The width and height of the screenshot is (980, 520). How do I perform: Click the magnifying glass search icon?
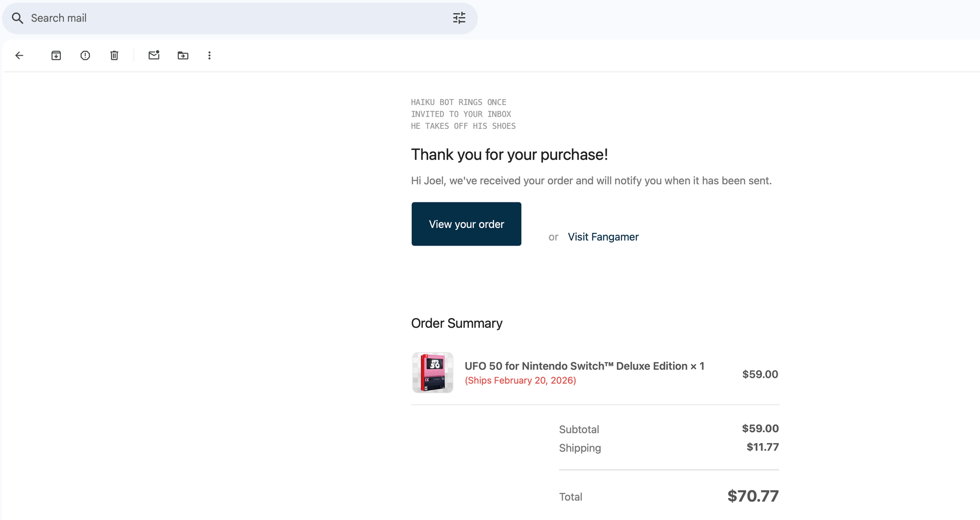coord(18,18)
